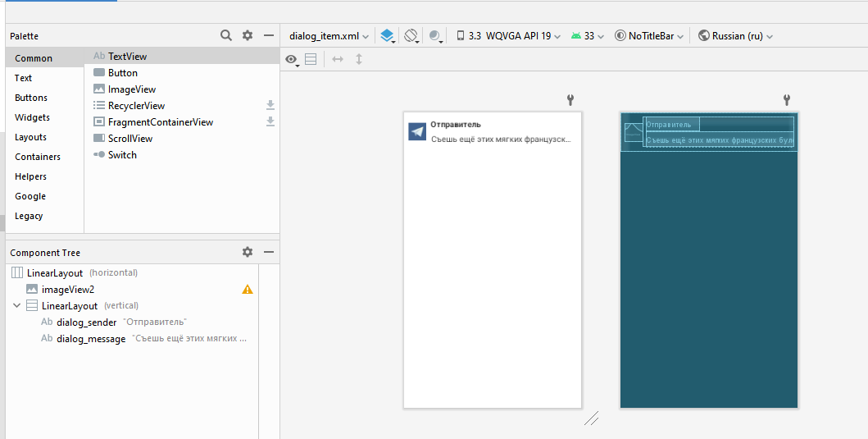Click message text in design preview

click(501, 139)
